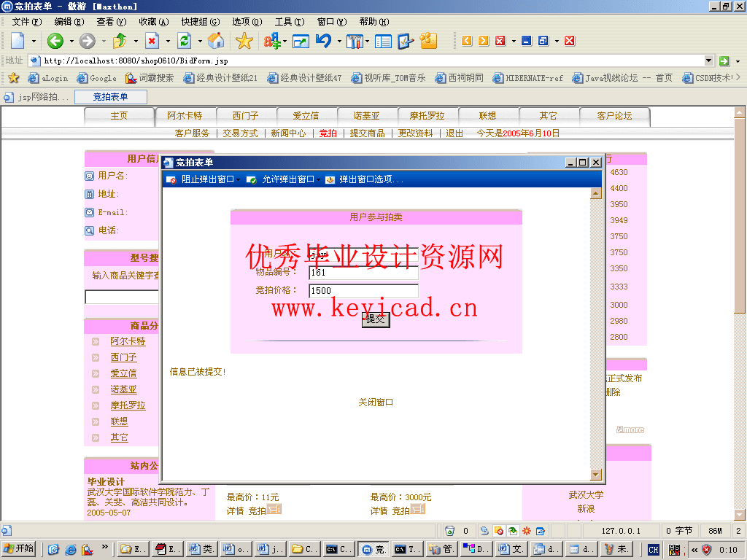Screen dimensions: 747x560
Task: Click the Stop loading icon
Action: (x=152, y=41)
